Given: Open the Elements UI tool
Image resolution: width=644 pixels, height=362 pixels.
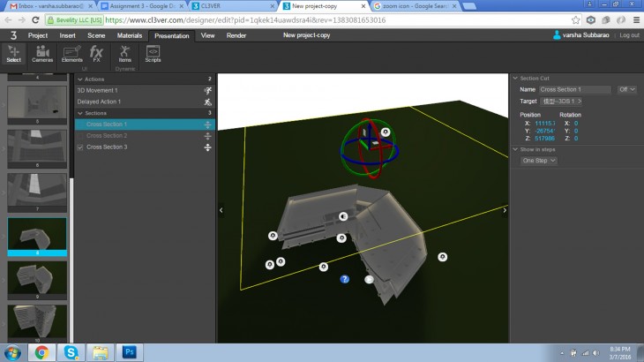Looking at the screenshot, I should [x=72, y=54].
